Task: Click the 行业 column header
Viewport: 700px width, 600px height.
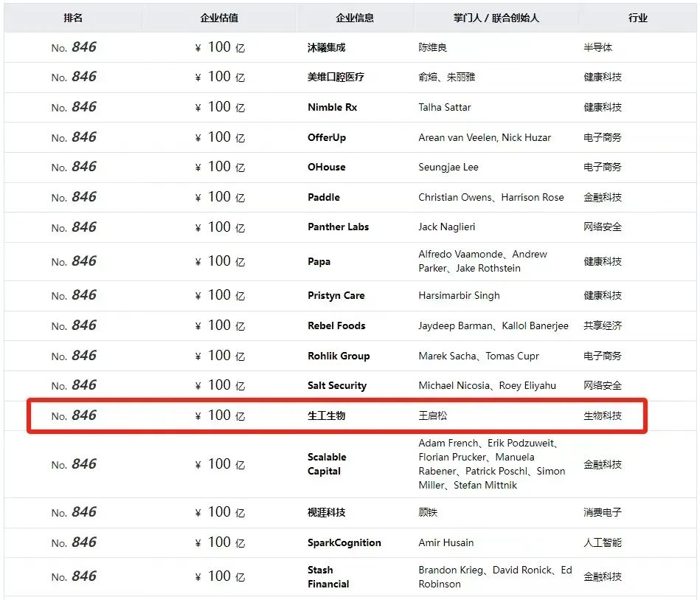Action: point(637,18)
